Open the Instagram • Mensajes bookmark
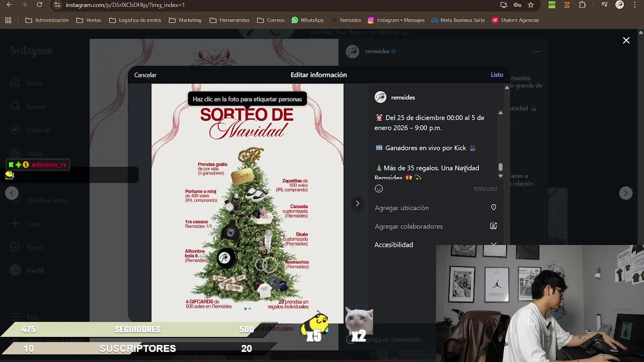 (396, 20)
